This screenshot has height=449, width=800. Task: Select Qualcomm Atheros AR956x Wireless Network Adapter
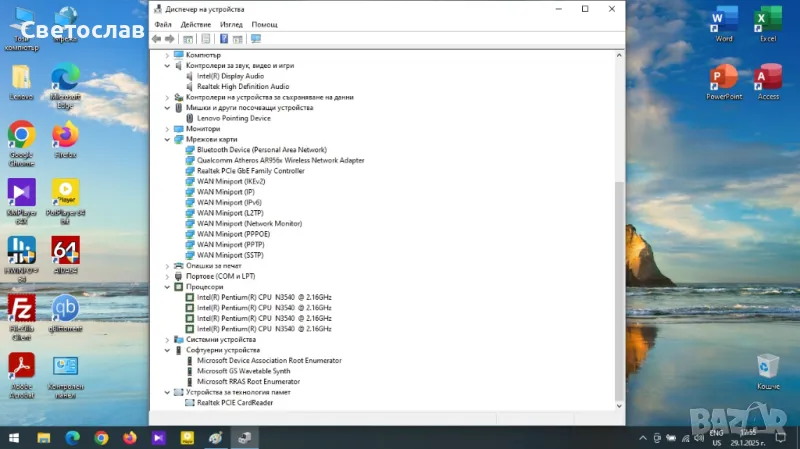click(x=280, y=161)
